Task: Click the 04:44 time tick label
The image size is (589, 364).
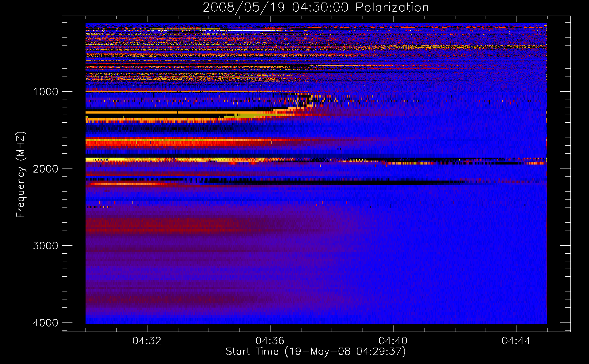Action: pyautogui.click(x=516, y=341)
